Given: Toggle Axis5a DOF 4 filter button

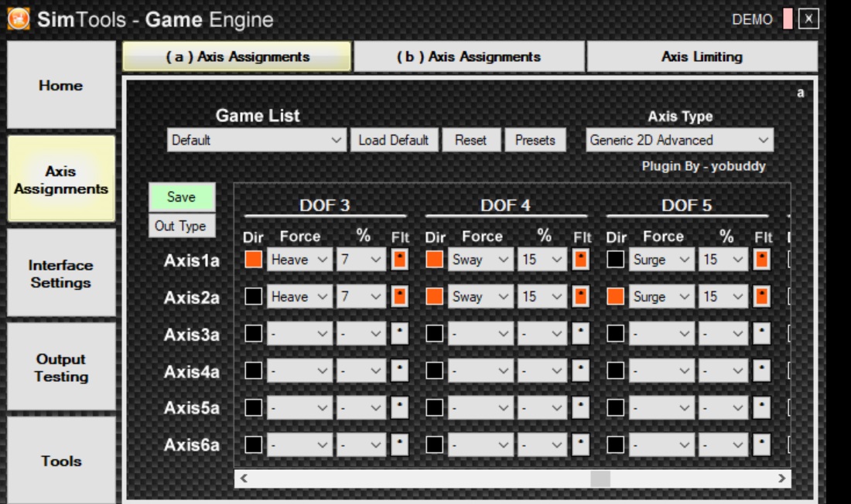Looking at the screenshot, I should click(x=581, y=407).
